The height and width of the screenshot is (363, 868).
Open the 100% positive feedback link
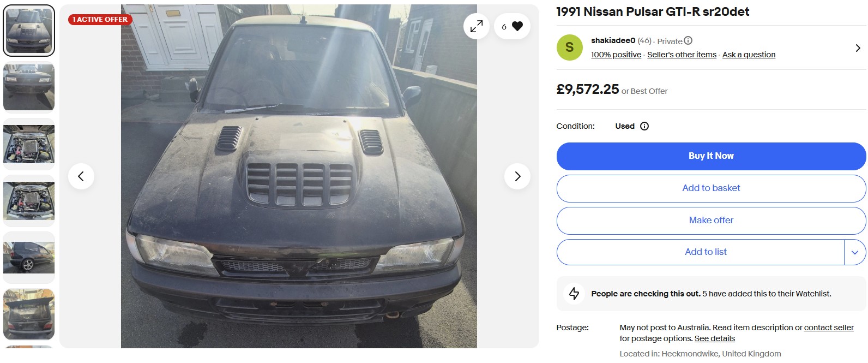616,55
